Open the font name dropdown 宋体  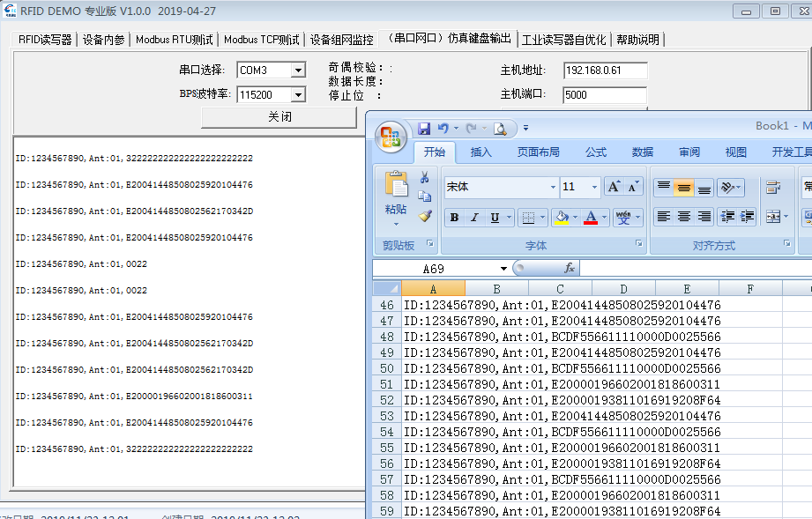(x=553, y=187)
